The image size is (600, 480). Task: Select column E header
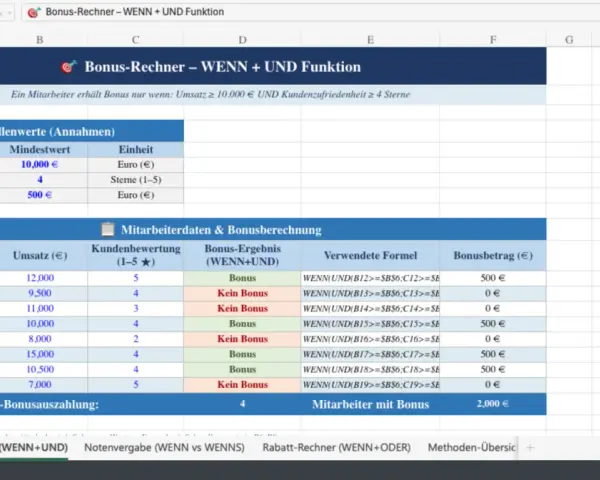(370, 40)
